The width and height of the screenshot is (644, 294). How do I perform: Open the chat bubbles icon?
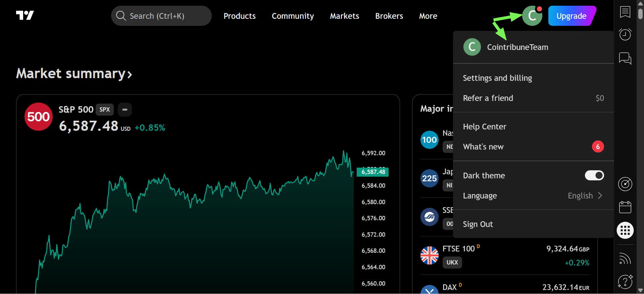[625, 58]
